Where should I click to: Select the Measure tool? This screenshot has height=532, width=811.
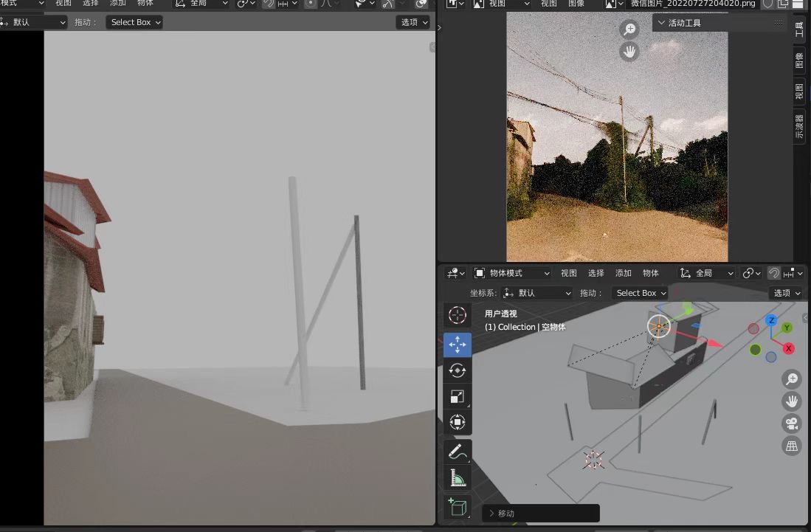[458, 478]
